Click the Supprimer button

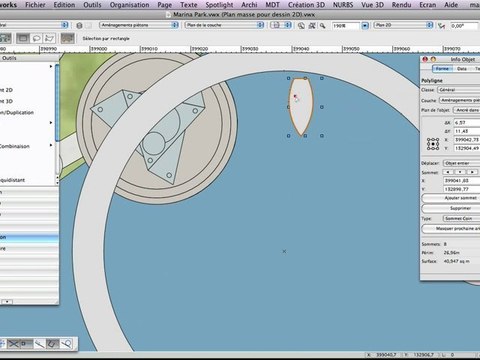coord(451,208)
